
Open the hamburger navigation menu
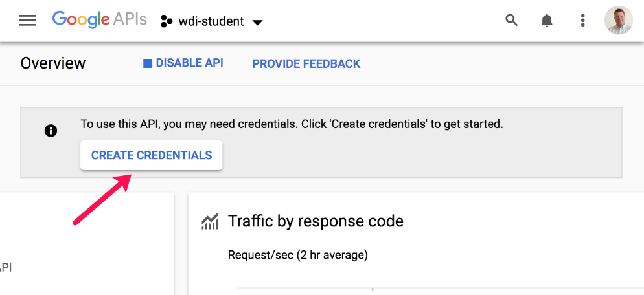28,21
